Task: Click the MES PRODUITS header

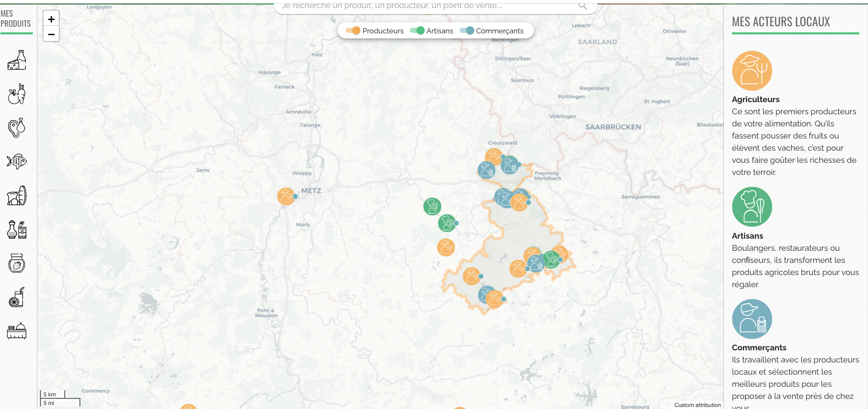Action: pos(16,19)
